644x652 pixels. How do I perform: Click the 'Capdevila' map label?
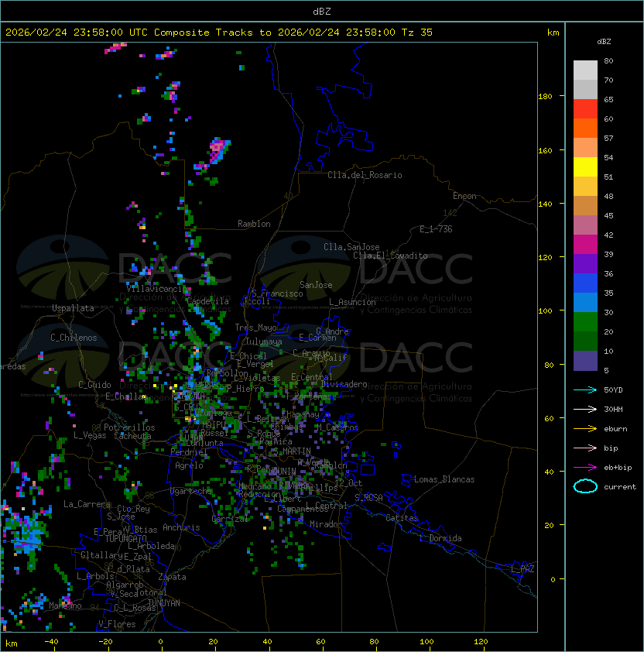click(208, 301)
